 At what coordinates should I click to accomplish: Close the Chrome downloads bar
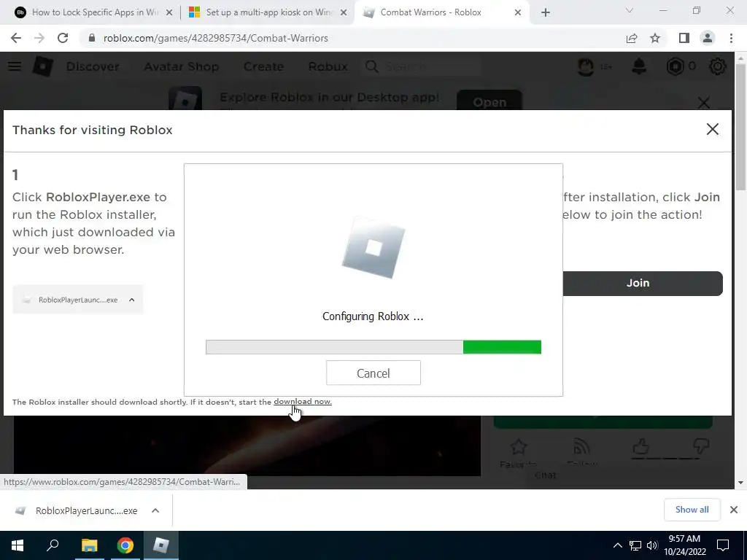734,510
